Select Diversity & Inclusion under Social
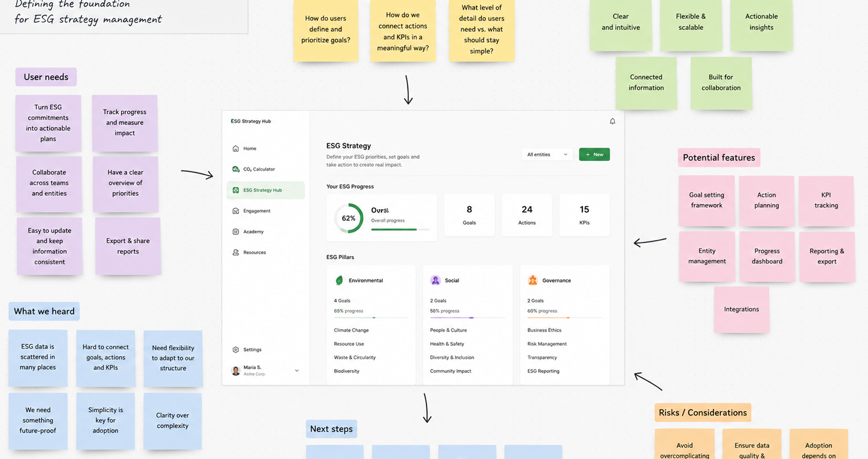This screenshot has width=868, height=459. click(x=452, y=358)
